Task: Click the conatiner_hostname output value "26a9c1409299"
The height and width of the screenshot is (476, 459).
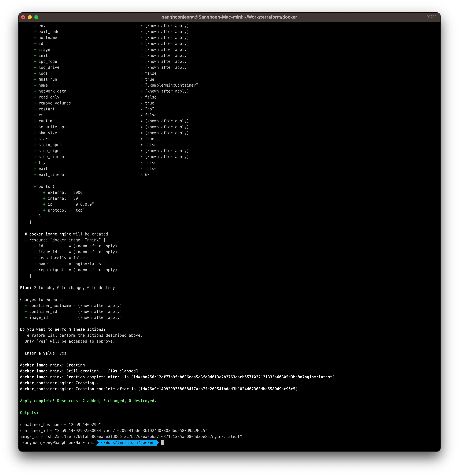Action: click(85, 425)
